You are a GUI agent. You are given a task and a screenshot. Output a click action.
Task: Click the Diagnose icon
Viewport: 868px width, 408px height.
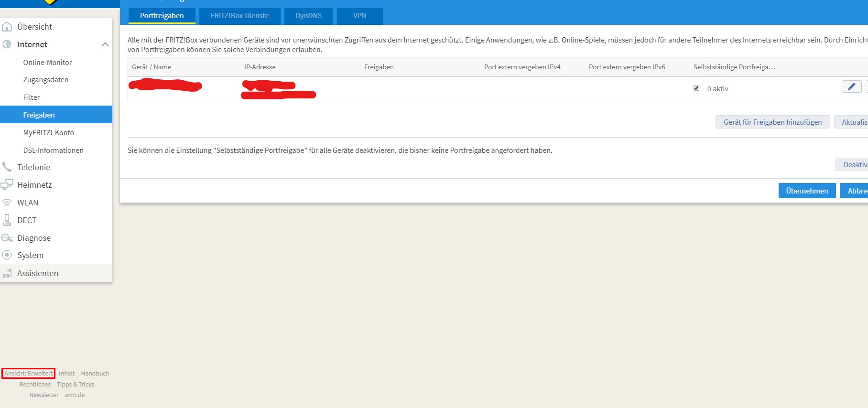click(x=7, y=237)
